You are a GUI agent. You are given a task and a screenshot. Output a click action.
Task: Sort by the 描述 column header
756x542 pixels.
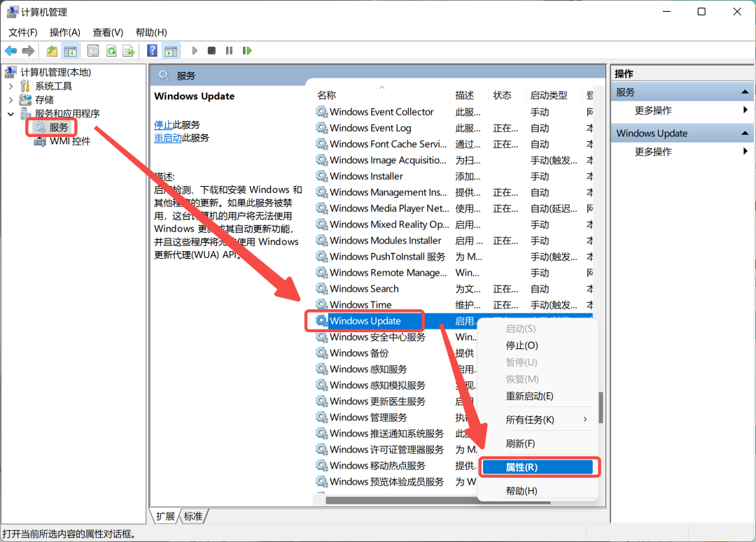pyautogui.click(x=470, y=95)
